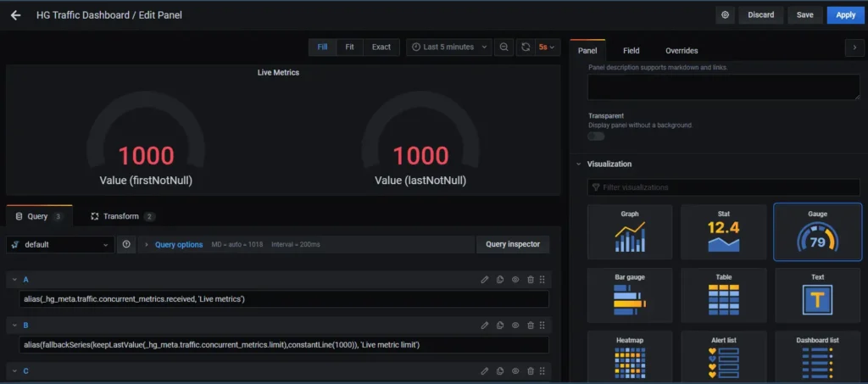Hide query C with eye icon

tap(515, 371)
